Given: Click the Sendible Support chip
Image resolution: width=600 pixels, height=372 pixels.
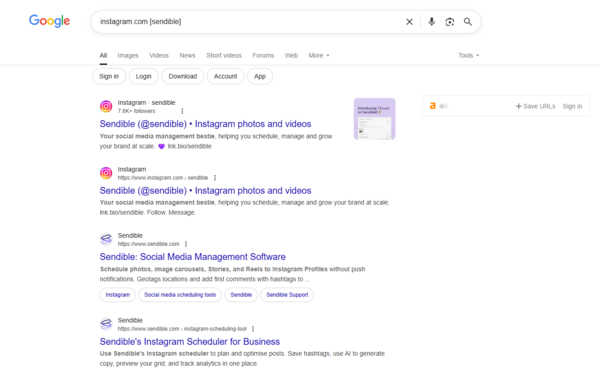Looking at the screenshot, I should click(287, 295).
